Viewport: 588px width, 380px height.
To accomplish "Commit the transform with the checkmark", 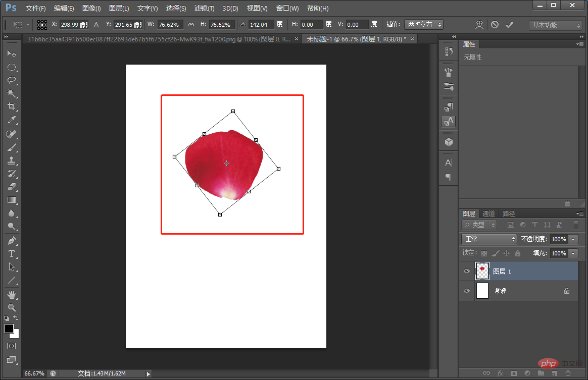I will click(x=509, y=25).
